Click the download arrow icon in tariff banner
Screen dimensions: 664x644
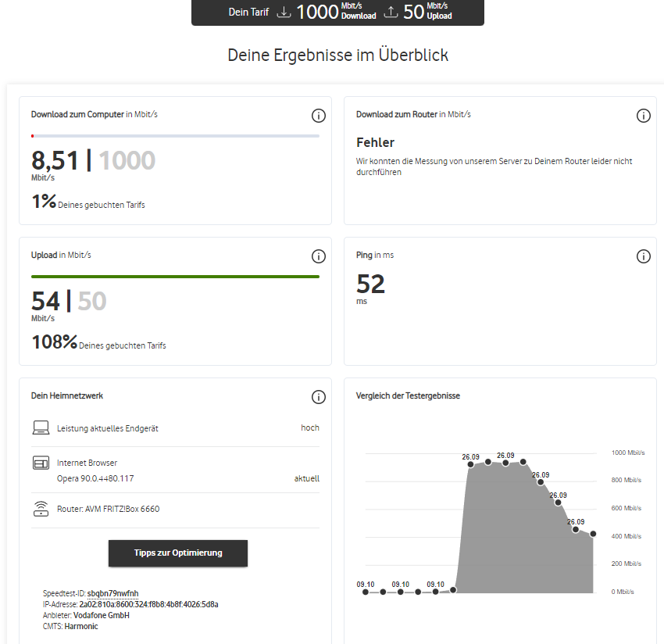coord(284,13)
